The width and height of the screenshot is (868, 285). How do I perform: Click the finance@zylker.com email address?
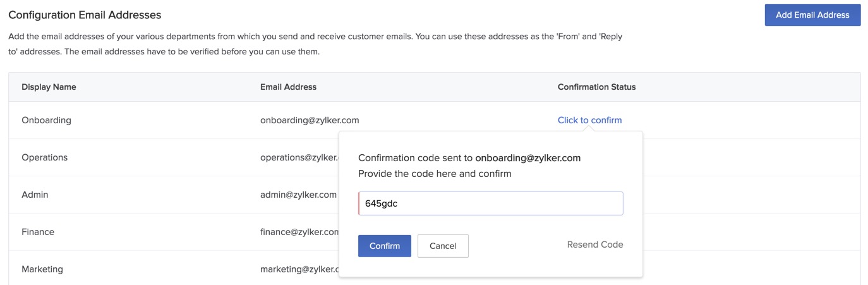coord(299,232)
